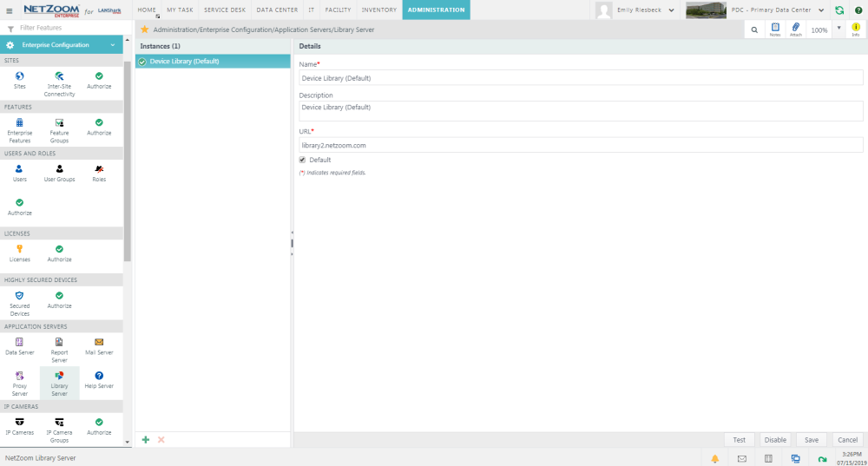Open the Notes tool
Image resolution: width=868 pixels, height=466 pixels.
click(x=775, y=30)
